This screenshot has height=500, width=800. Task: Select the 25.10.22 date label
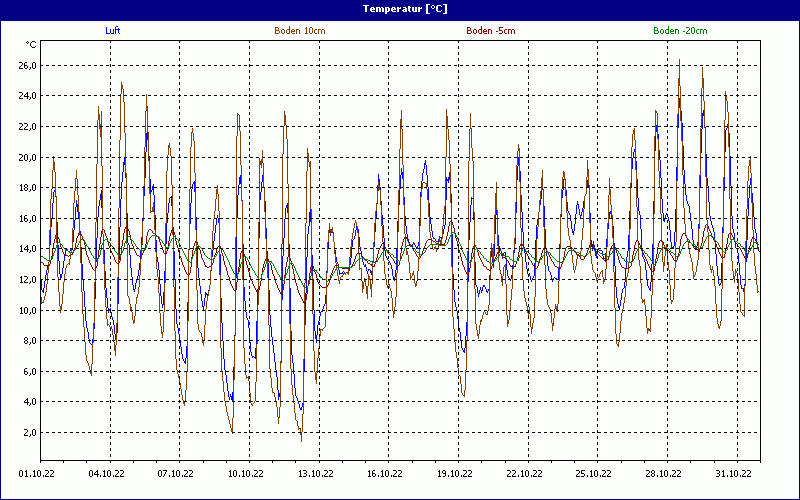pyautogui.click(x=593, y=475)
